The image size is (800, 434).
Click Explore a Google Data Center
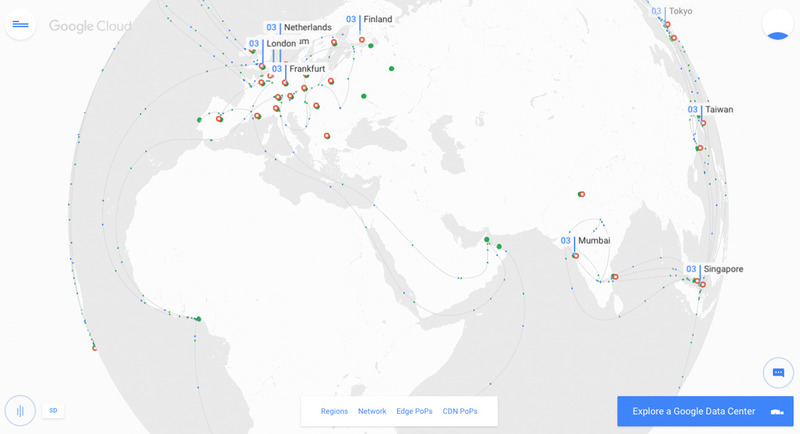click(x=705, y=411)
